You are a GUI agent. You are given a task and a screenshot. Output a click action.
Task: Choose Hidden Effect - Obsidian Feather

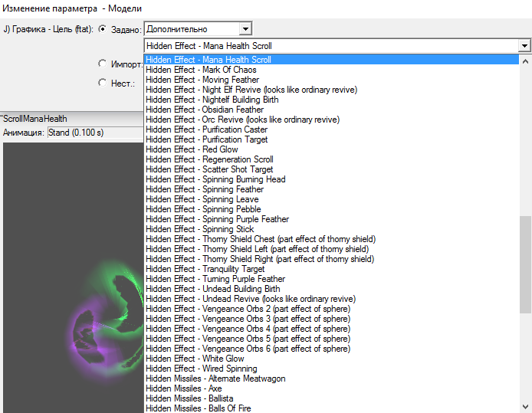click(331, 110)
